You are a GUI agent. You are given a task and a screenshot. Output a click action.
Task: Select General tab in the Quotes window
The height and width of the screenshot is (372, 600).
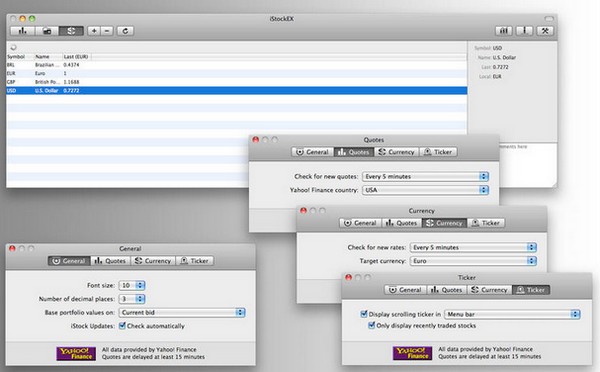[x=313, y=152]
